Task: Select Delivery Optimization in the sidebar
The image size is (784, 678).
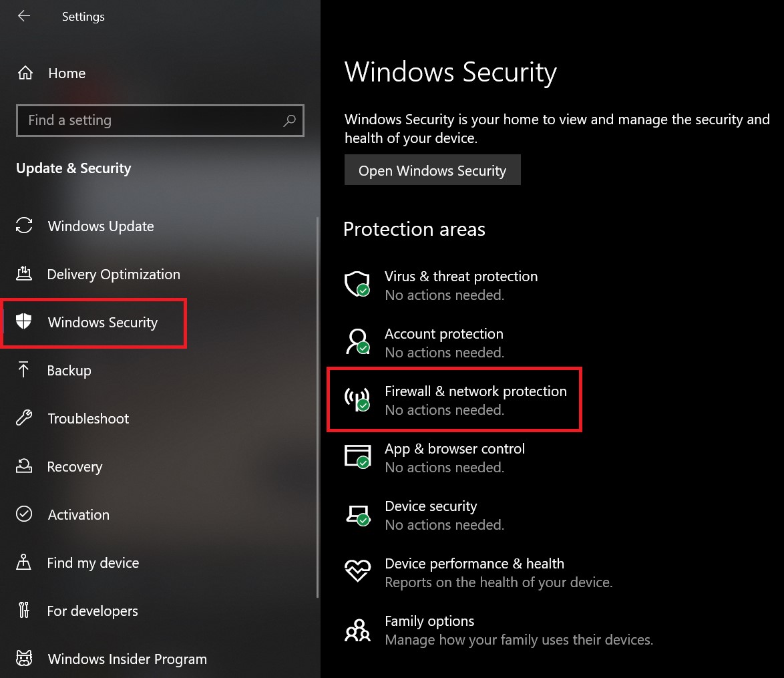Action: tap(113, 275)
